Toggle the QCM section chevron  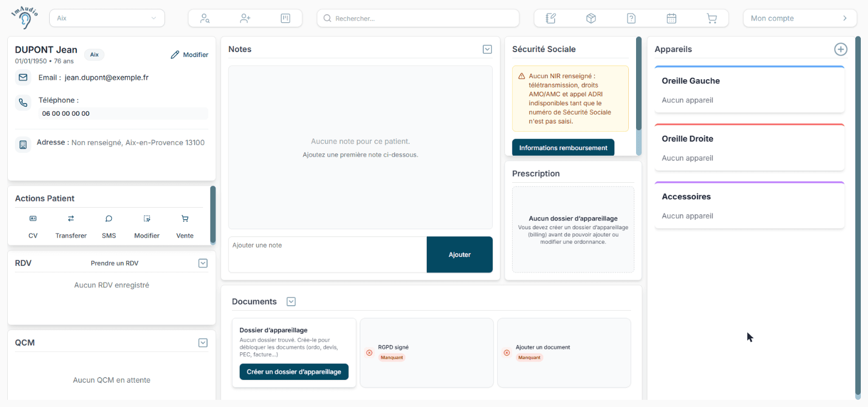[x=203, y=343]
